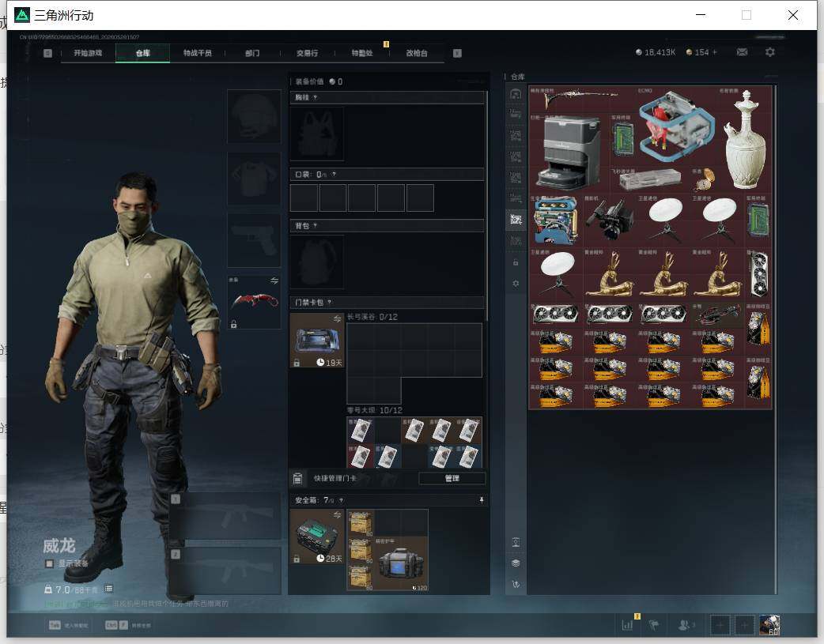Viewport: 824px width, 644px height.
Task: Click the flag icon in bottom bar
Action: (x=654, y=625)
